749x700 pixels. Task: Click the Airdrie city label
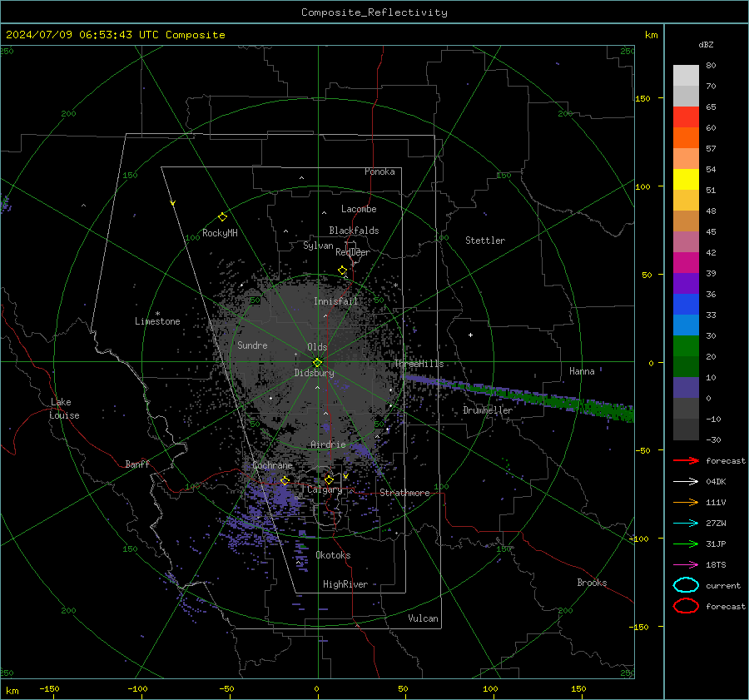(328, 444)
